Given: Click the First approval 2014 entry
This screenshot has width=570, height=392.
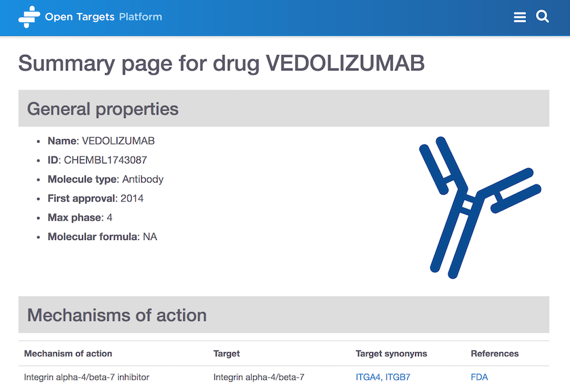Looking at the screenshot, I should pos(95,198).
